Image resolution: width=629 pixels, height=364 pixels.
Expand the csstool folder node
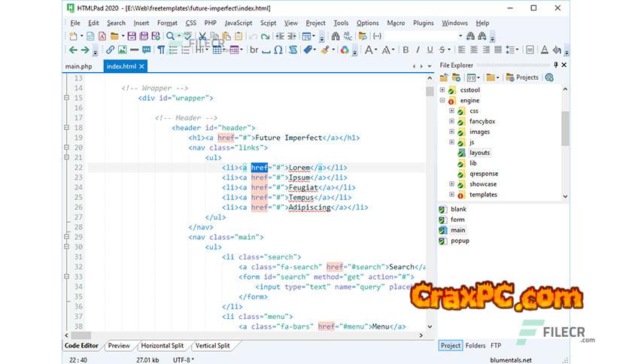pyautogui.click(x=442, y=89)
